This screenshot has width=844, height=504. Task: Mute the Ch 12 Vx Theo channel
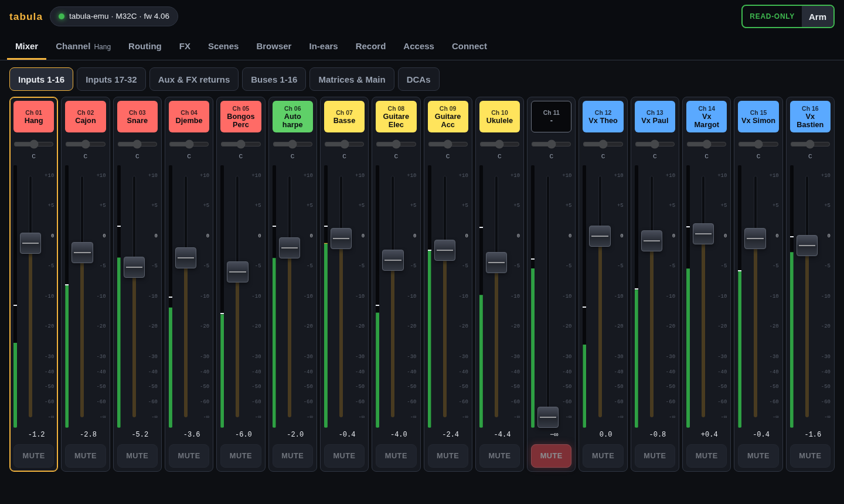coord(603,456)
